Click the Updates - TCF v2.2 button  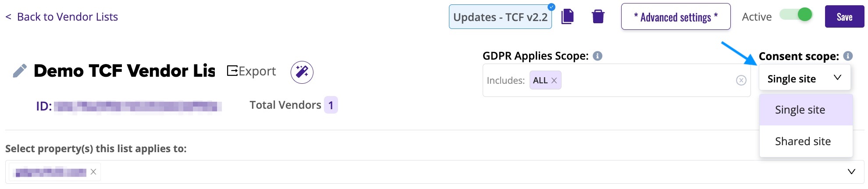pyautogui.click(x=500, y=17)
